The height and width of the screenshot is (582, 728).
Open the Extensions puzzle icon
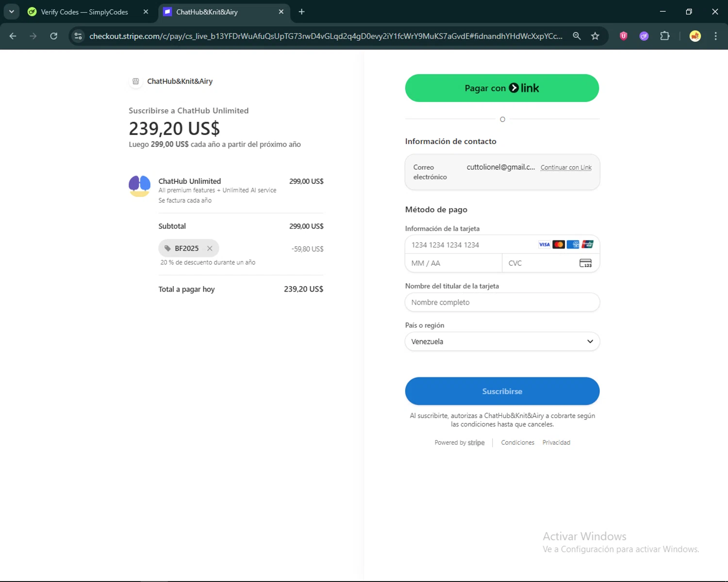coord(665,36)
